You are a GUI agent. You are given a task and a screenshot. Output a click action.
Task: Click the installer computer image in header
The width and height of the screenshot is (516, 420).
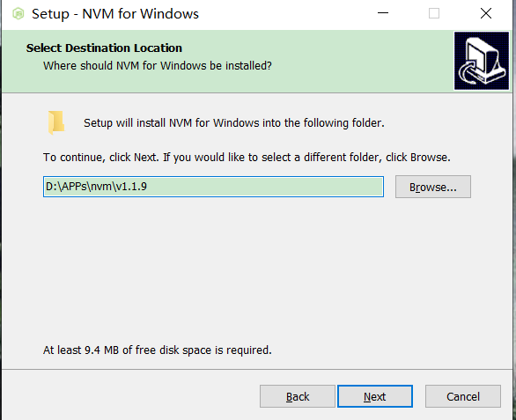click(482, 61)
